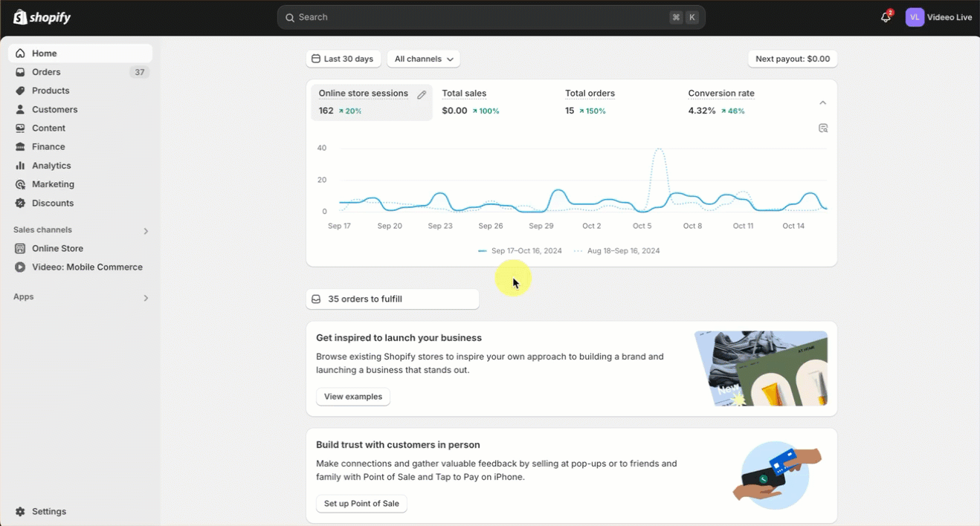The image size is (980, 526).
Task: Click the View examples button
Action: 353,397
